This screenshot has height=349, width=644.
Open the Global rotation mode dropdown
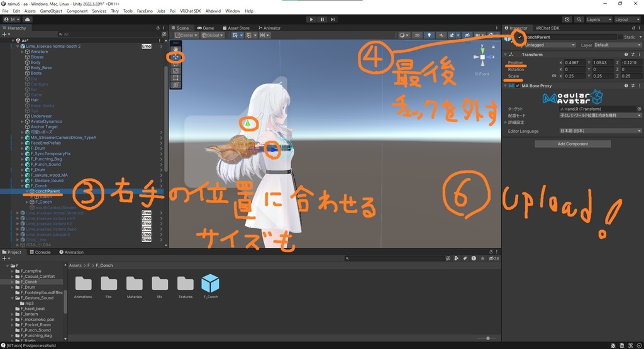(x=212, y=35)
